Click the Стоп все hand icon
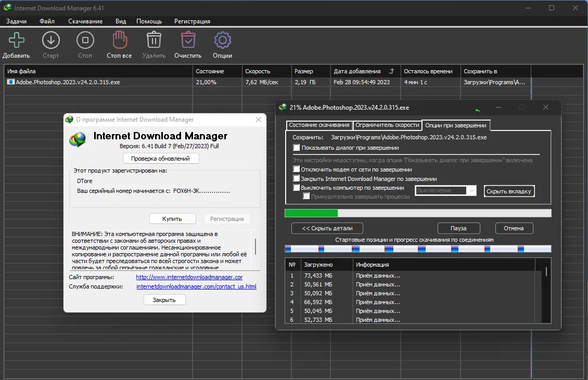Viewport: 588px width, 380px height. 119,40
